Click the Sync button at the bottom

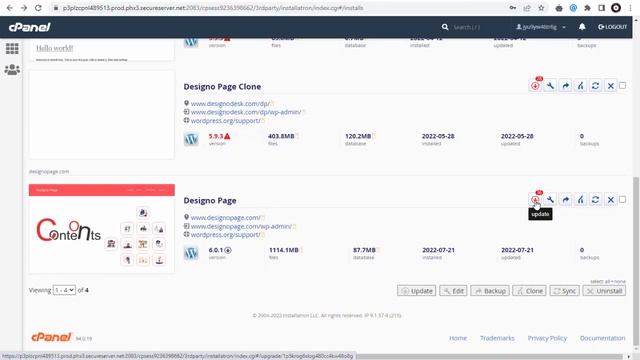[x=564, y=291]
